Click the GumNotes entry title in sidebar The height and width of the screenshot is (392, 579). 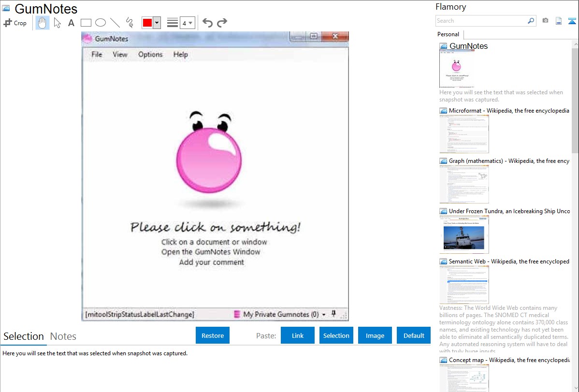point(468,46)
